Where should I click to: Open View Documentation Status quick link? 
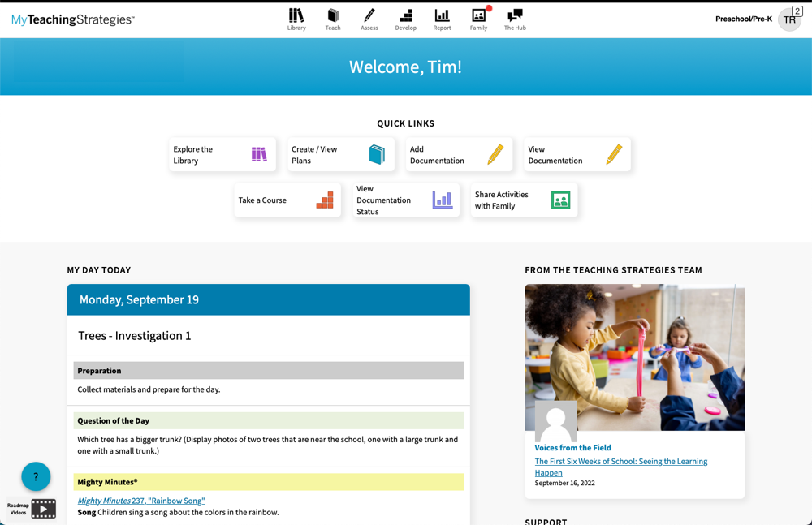(x=406, y=200)
